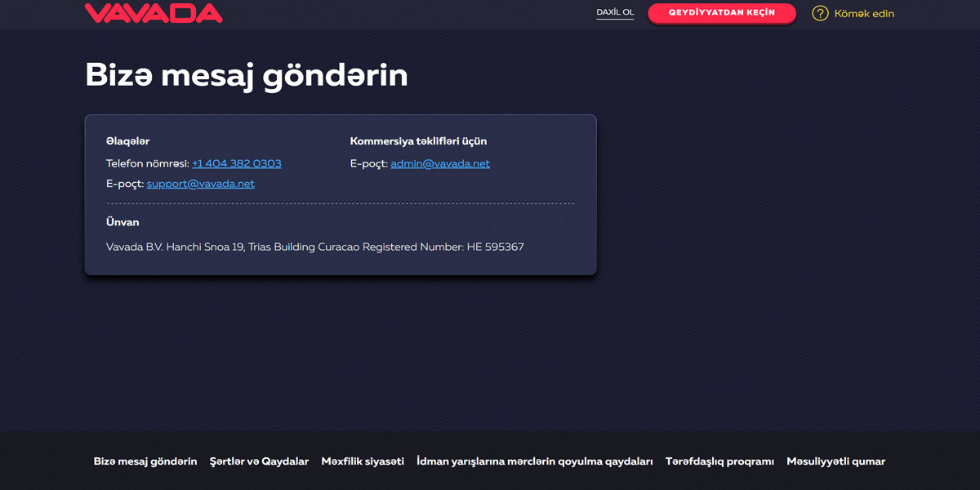Viewport: 980px width, 490px height.
Task: Click the question mark help icon
Action: 819,13
